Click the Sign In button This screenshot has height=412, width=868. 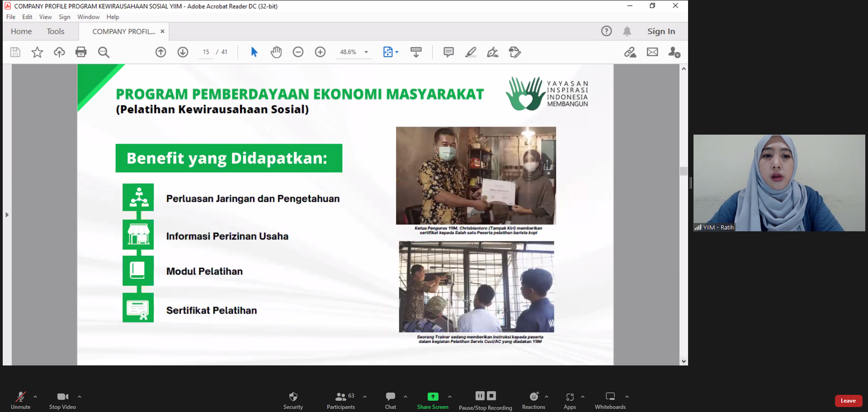(660, 32)
